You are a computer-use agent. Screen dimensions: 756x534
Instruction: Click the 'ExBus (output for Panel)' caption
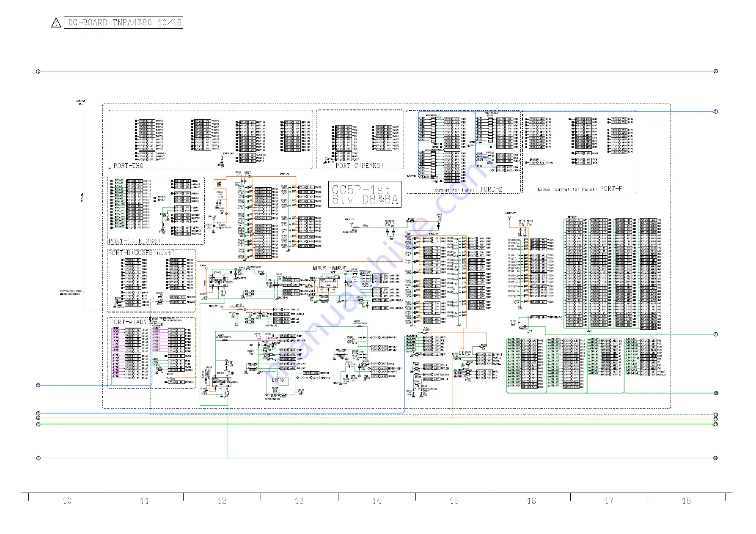(567, 189)
